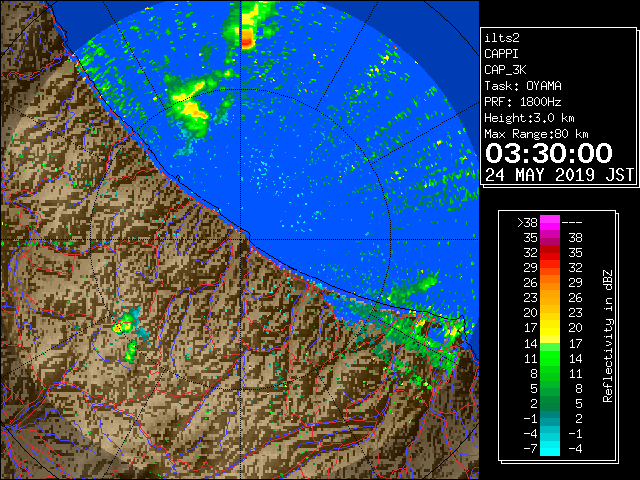The image size is (640, 480).
Task: Click the "ilts2" product label
Action: pyautogui.click(x=502, y=38)
